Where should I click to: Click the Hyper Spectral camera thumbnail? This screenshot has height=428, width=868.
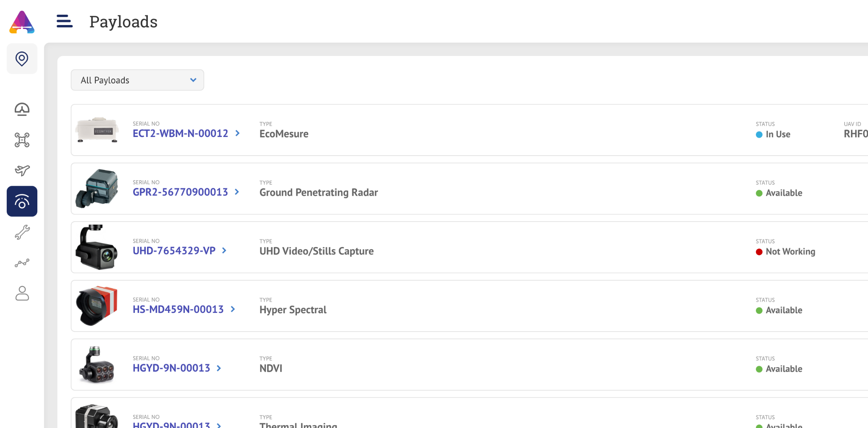tap(97, 306)
